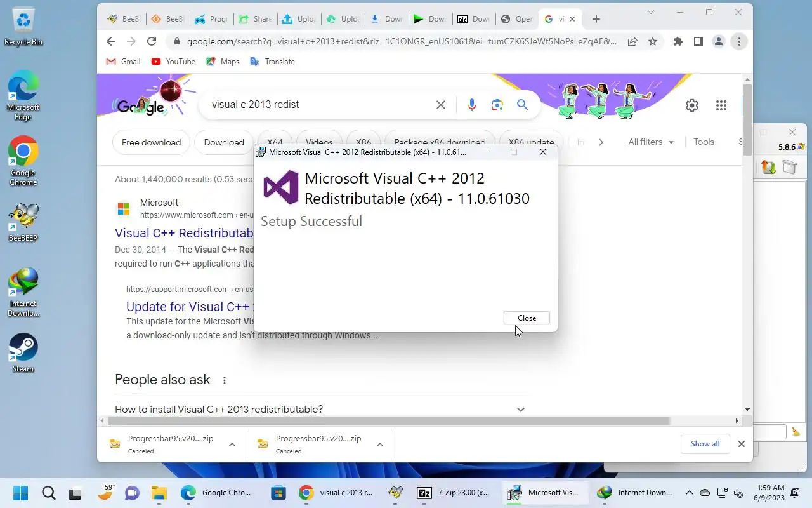The height and width of the screenshot is (508, 812).
Task: Switch to Internet Download Manager taskbar window
Action: point(636,493)
